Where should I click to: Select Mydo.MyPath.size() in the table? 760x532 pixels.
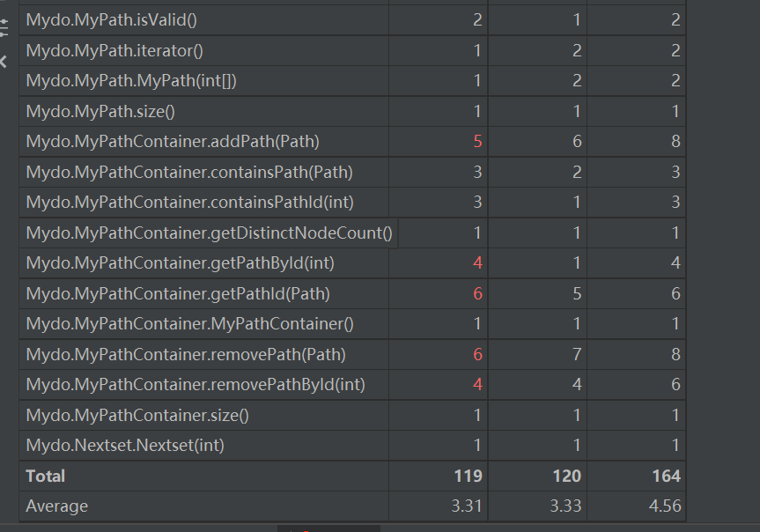[x=352, y=111]
